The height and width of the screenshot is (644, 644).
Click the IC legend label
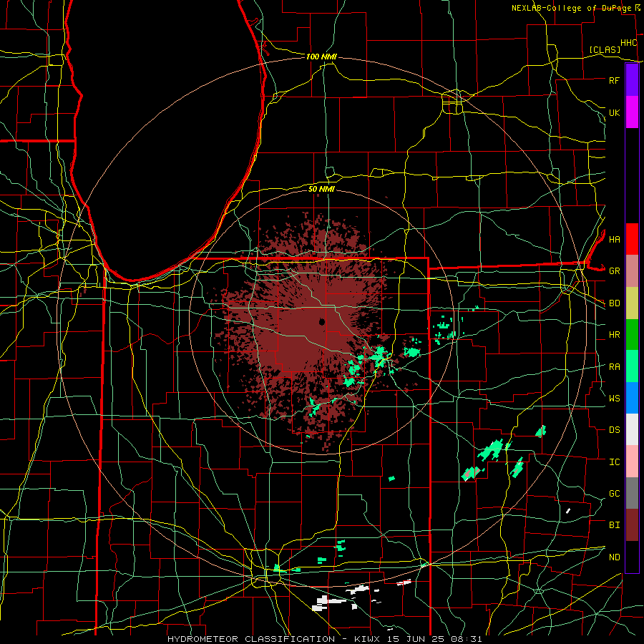coord(614,462)
